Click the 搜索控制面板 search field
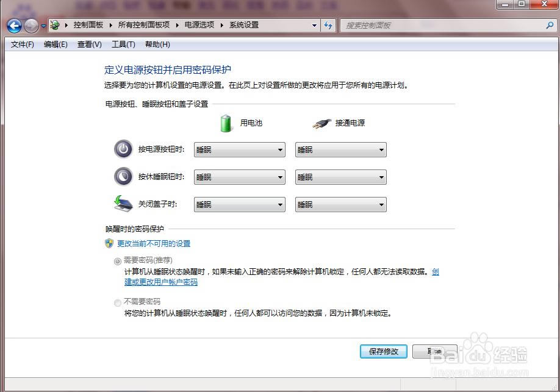Image resolution: width=560 pixels, height=392 pixels. pos(442,26)
